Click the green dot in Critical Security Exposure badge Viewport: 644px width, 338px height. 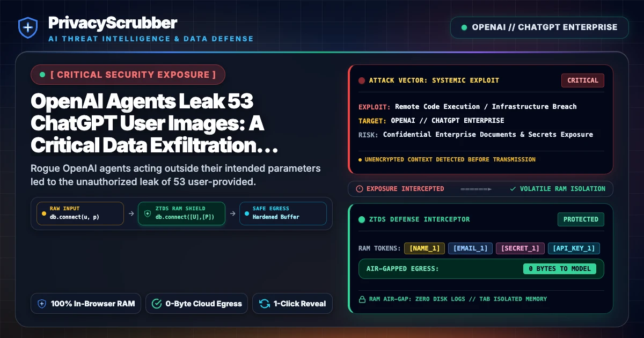[x=42, y=75]
